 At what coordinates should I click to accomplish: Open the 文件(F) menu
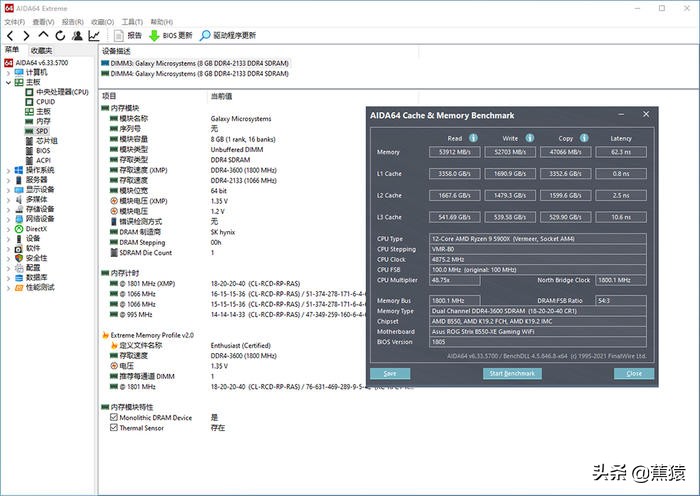(15, 22)
